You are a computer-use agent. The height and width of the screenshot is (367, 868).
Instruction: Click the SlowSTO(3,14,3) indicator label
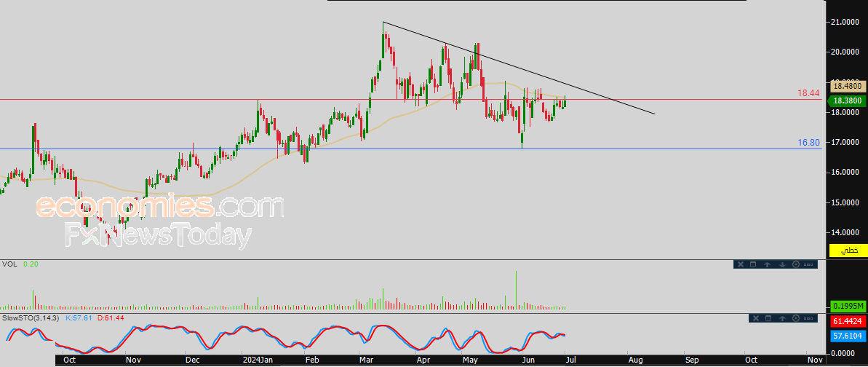coord(32,318)
